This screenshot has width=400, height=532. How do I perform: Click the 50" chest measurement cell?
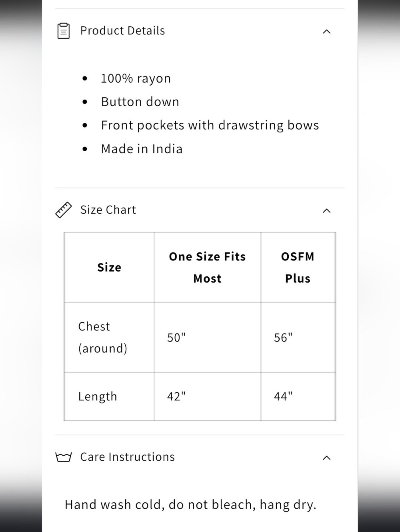tap(208, 337)
